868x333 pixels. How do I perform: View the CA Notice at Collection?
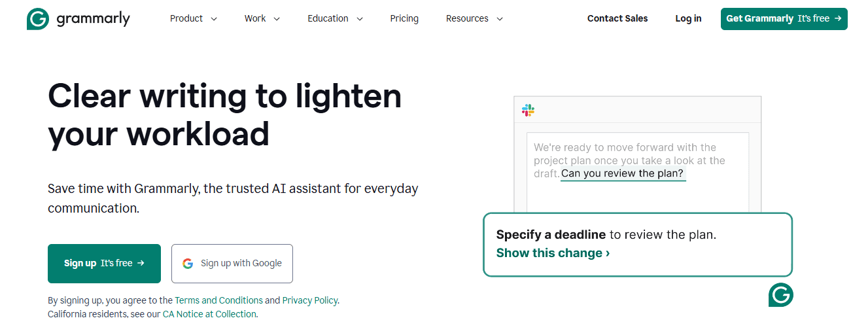click(209, 314)
